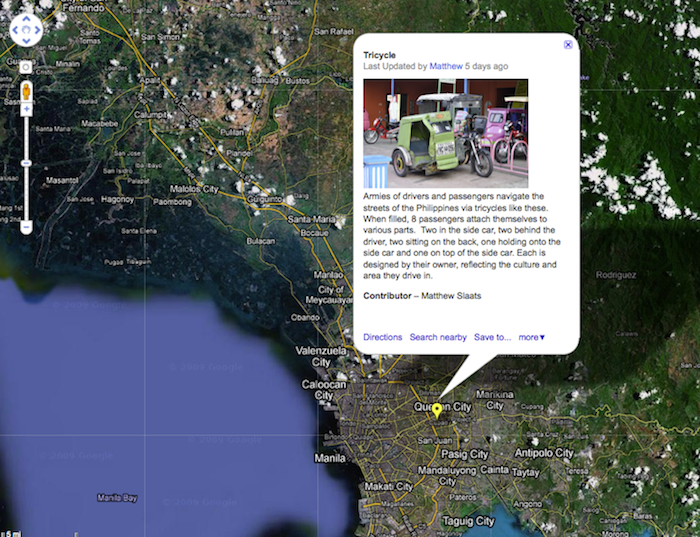Viewport: 700px width, 537px height.
Task: Click the Malolos City label on map
Action: coord(196,188)
